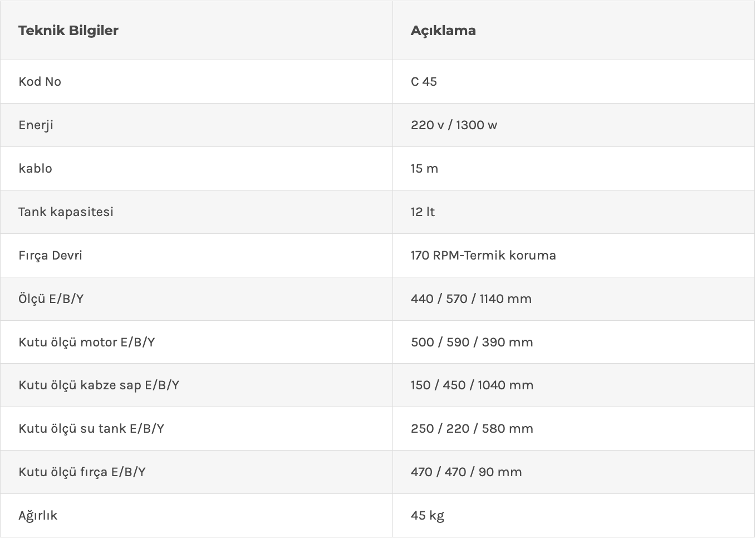Click the "Kutu ölçü motor E/B/Y" label
This screenshot has height=538, width=756.
click(87, 343)
